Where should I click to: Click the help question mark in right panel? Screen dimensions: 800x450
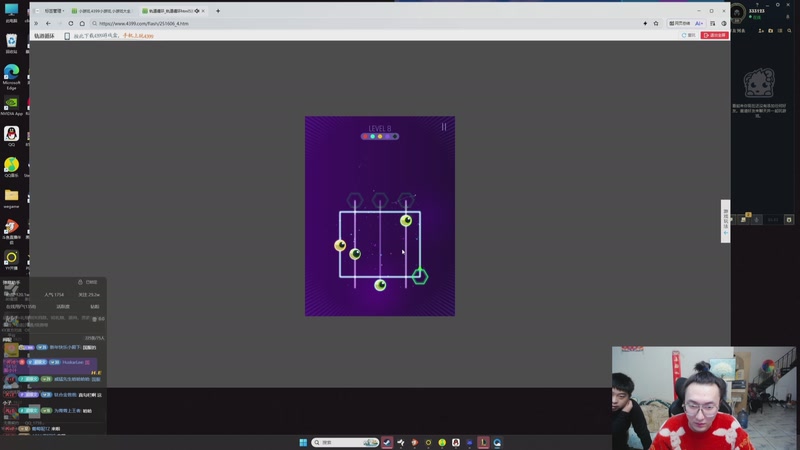click(757, 5)
